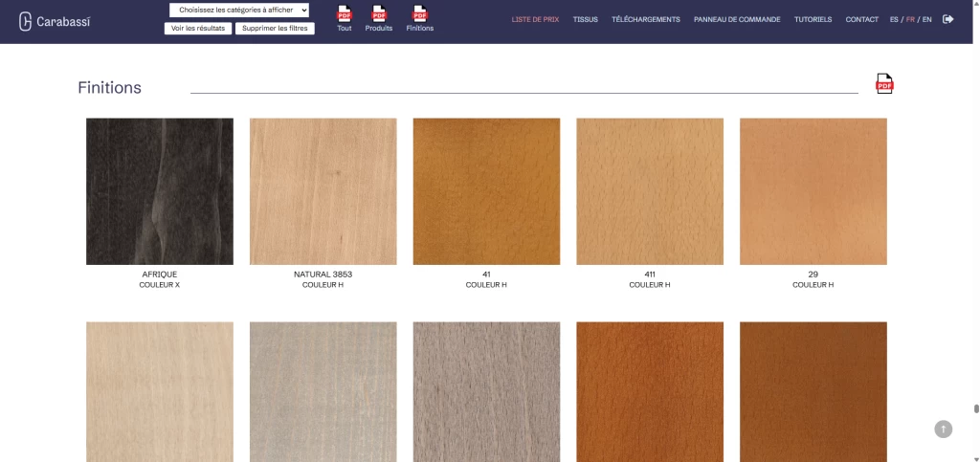Switch language to EN

[926, 19]
